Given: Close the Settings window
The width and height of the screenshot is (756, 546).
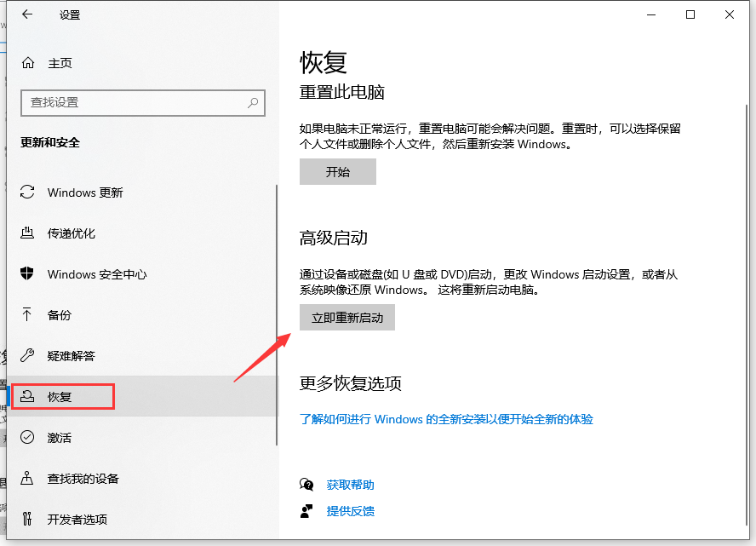Looking at the screenshot, I should pyautogui.click(x=730, y=15).
